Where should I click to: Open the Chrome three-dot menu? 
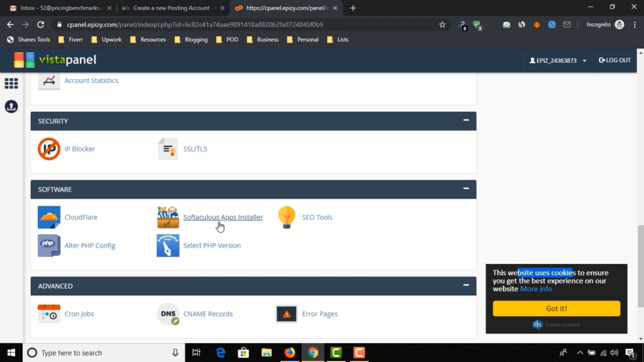[635, 25]
